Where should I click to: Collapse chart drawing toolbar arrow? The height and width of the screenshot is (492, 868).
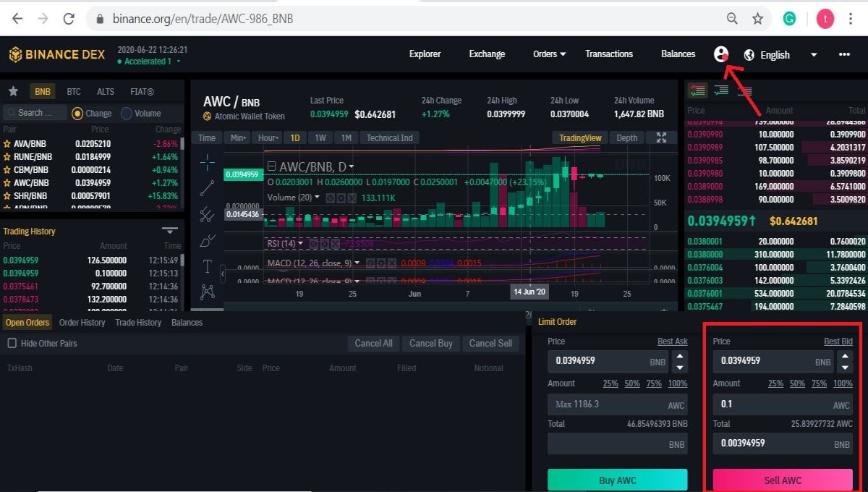pos(223,273)
